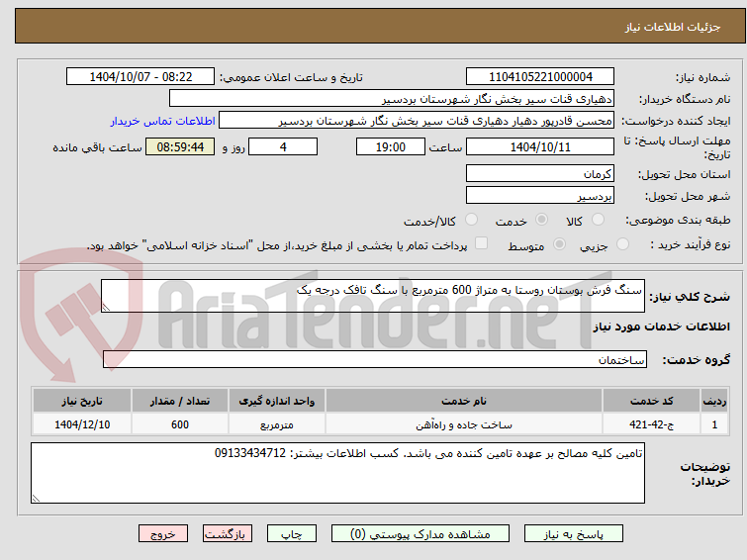The width and height of the screenshot is (747, 560).
Task: Click quantity cell 600
Action: tap(180, 424)
